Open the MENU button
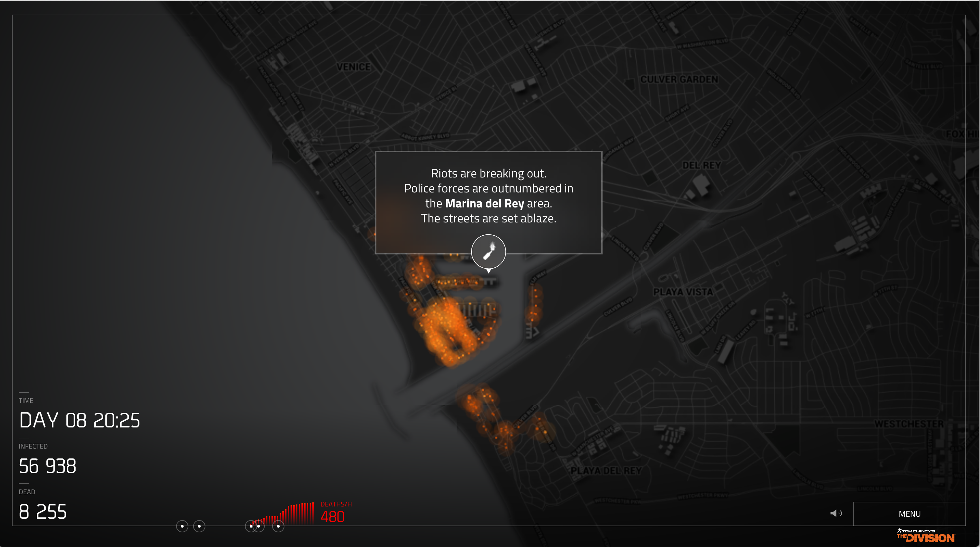Viewport: 980px width, 547px height. click(909, 514)
